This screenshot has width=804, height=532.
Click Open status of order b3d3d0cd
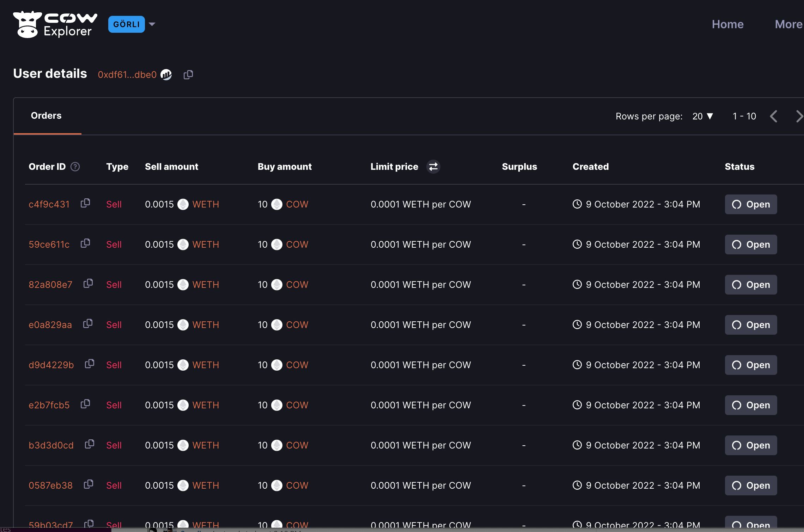751,445
